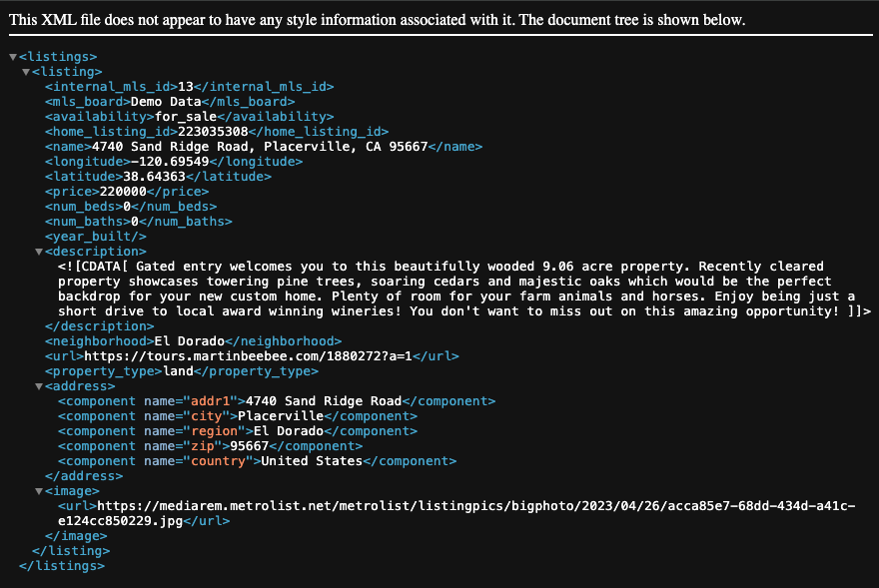Click the internal_mls_id value 13
This screenshot has width=879, height=588.
[185, 87]
